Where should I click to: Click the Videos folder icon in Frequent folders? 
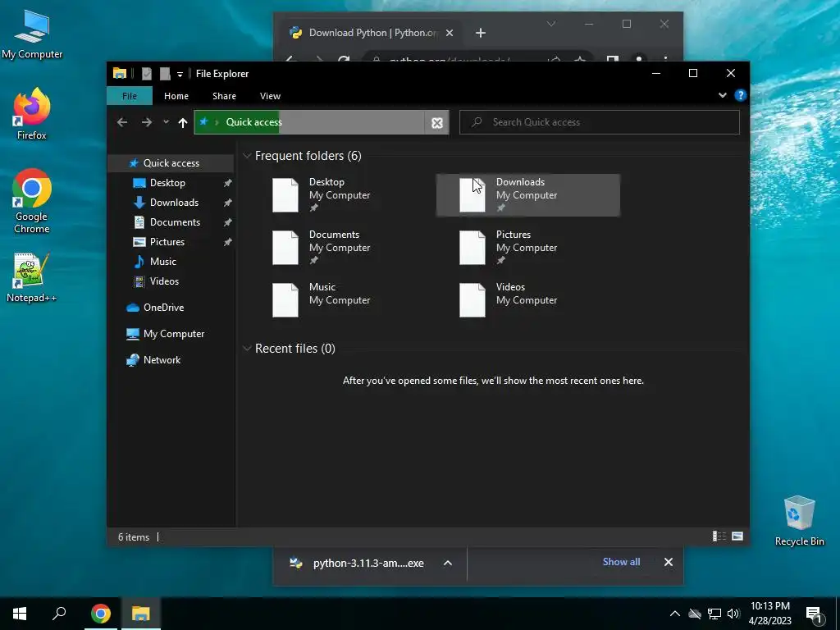click(x=472, y=300)
